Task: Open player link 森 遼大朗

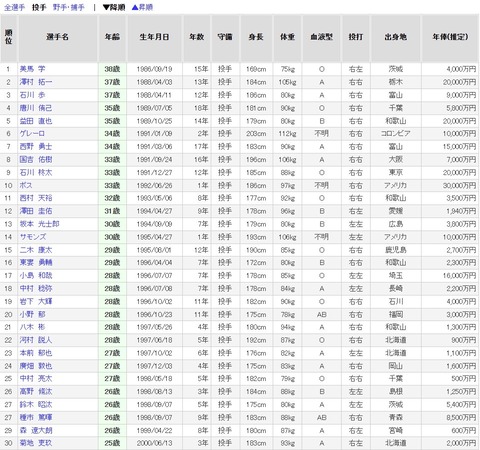Action: 36,431
